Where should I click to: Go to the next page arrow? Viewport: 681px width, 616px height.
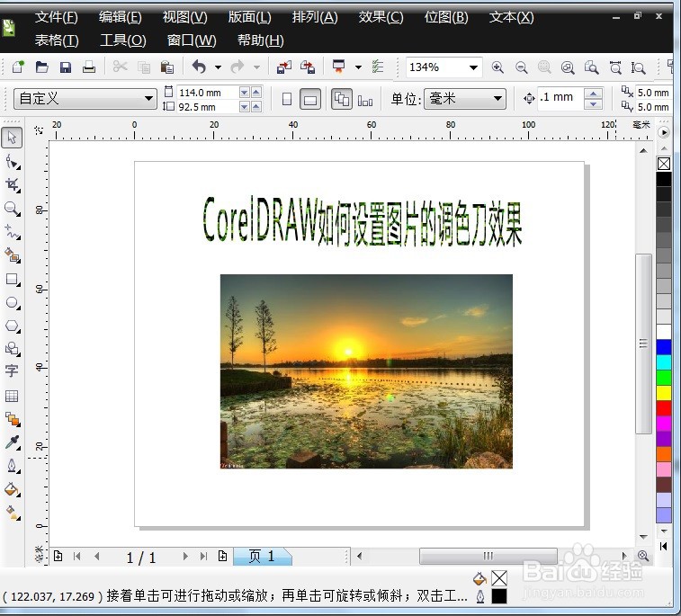pyautogui.click(x=185, y=557)
